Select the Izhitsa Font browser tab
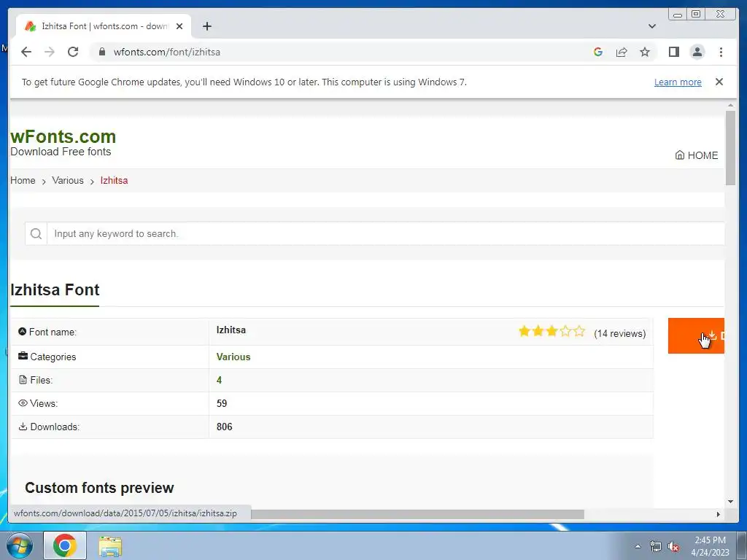Screen dimensions: 747x560 click(104, 26)
